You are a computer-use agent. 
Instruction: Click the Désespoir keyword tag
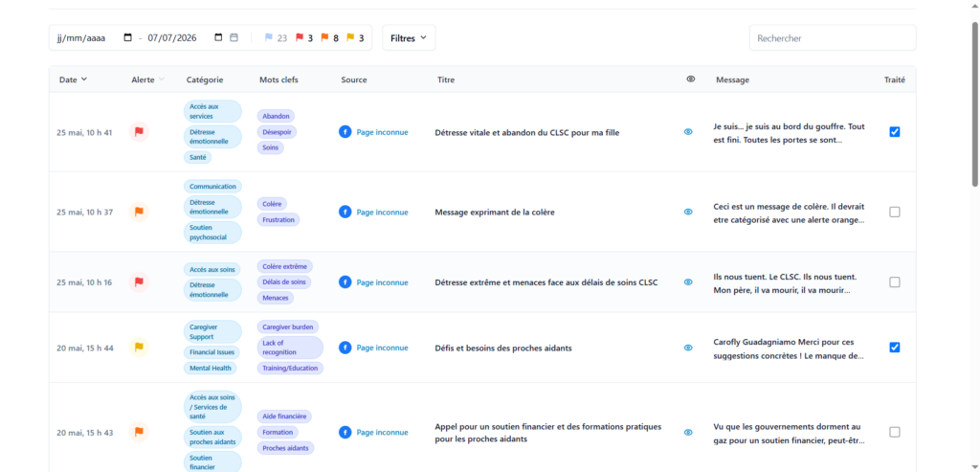[x=277, y=132]
